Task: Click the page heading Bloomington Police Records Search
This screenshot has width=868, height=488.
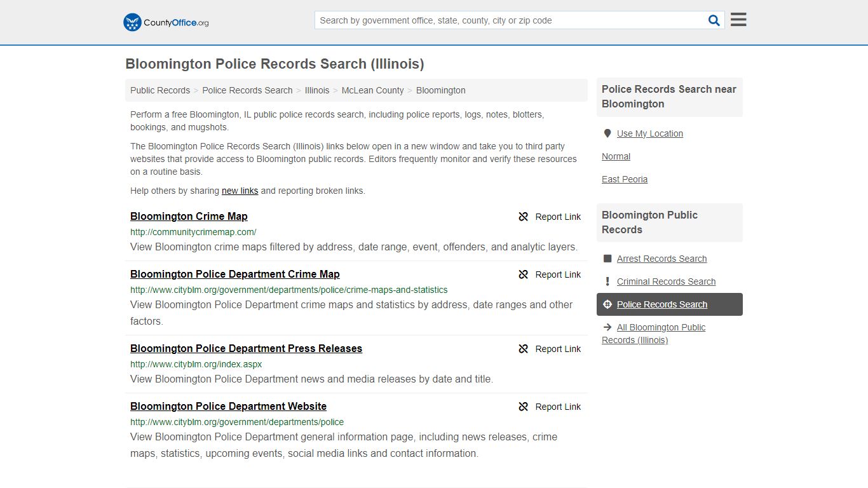Action: (275, 64)
